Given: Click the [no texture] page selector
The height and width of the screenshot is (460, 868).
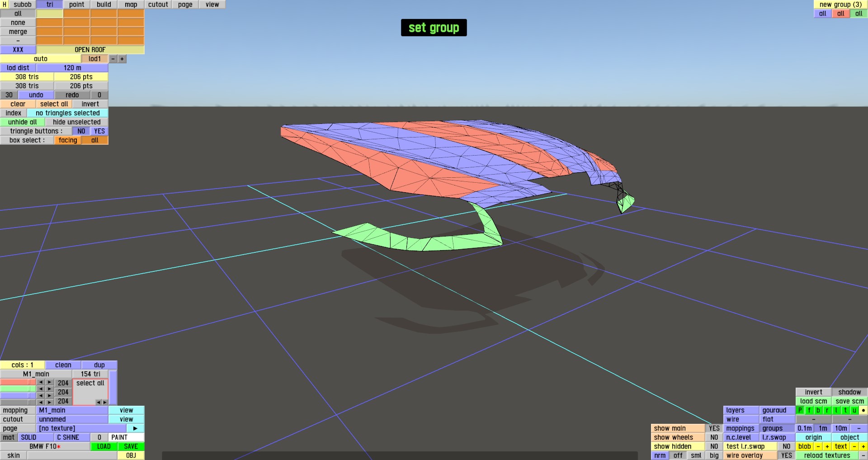Looking at the screenshot, I should point(81,428).
